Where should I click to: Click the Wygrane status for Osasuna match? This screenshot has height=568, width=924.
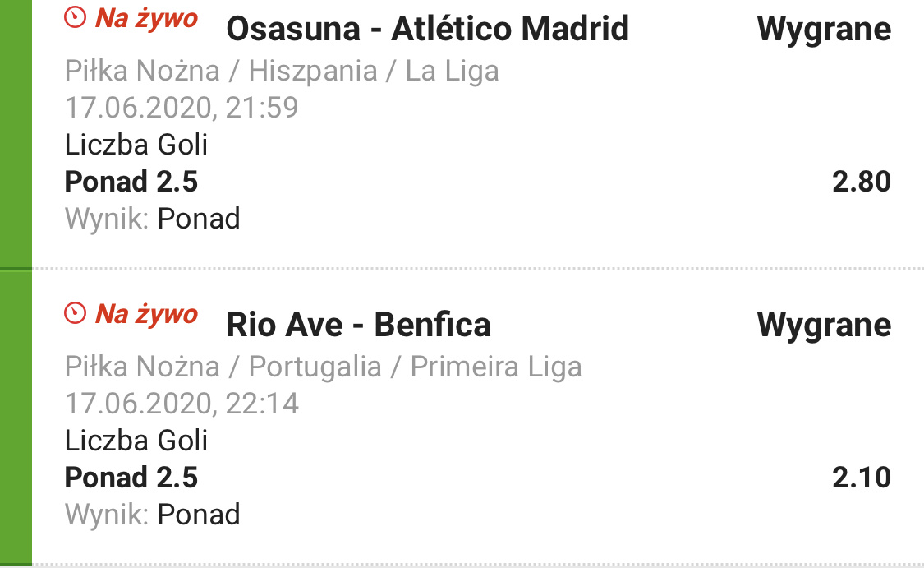[x=824, y=30]
